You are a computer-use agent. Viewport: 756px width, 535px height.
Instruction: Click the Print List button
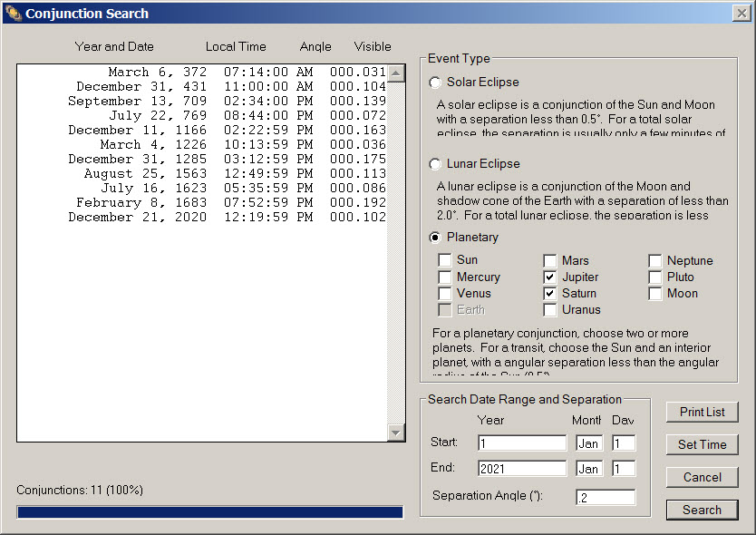coord(702,412)
